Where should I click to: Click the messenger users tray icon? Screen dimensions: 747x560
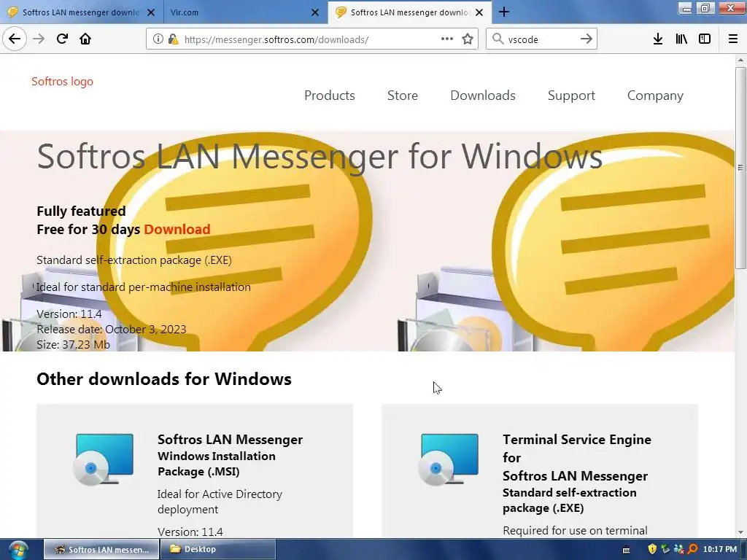(x=679, y=549)
